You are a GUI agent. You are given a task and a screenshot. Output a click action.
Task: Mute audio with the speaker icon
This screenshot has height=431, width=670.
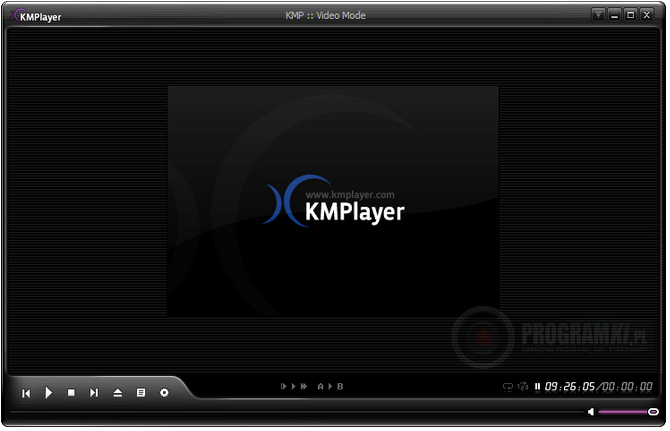(x=591, y=412)
